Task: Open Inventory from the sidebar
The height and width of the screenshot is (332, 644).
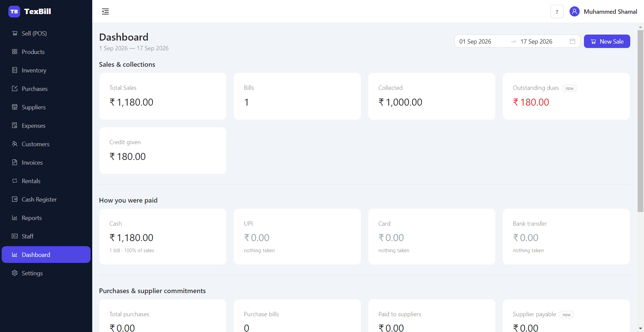Action: (x=46, y=70)
